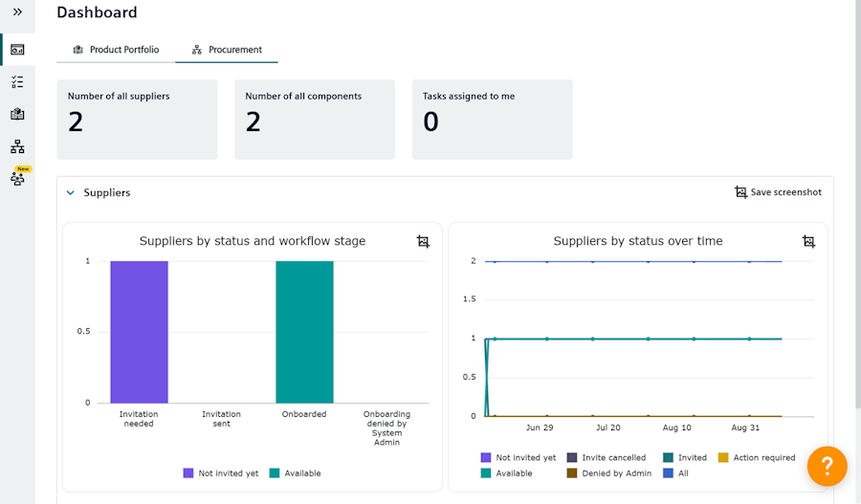Hide the Denied by Admin line series
This screenshot has height=504, width=861.
(608, 473)
